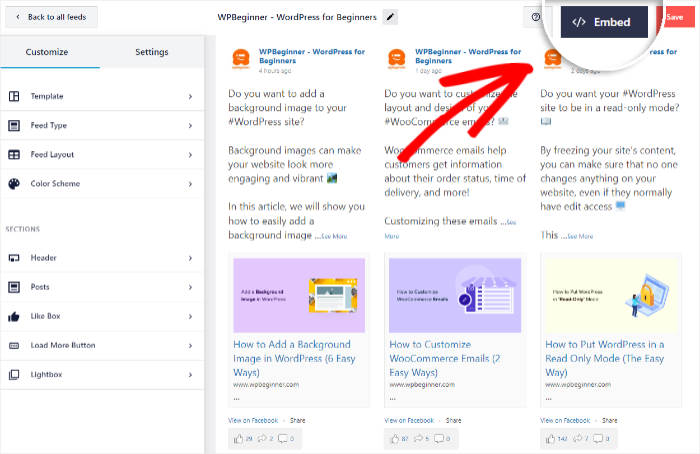This screenshot has height=454, width=700.
Task: Expand the Lightbox chevron
Action: (190, 375)
